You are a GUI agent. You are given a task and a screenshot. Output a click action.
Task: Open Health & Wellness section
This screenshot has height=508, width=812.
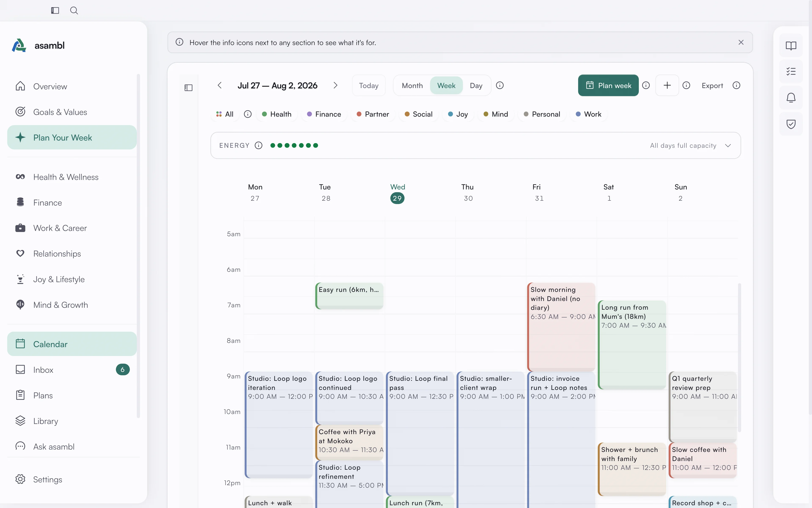[x=72, y=177]
